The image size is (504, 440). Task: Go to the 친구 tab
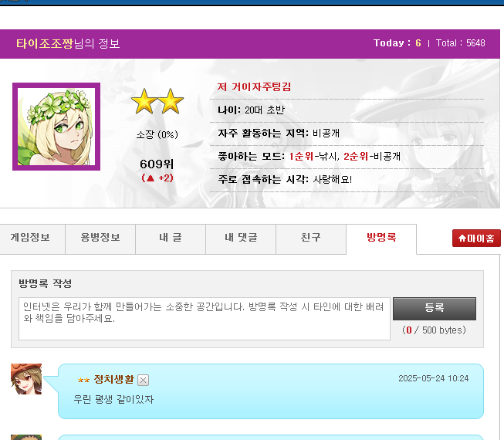coord(311,239)
